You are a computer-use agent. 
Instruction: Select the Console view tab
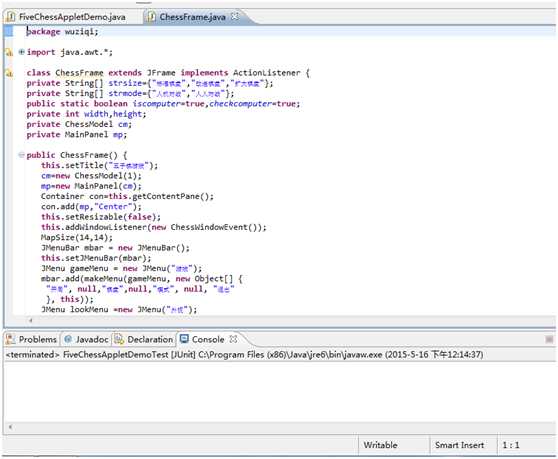tap(208, 339)
